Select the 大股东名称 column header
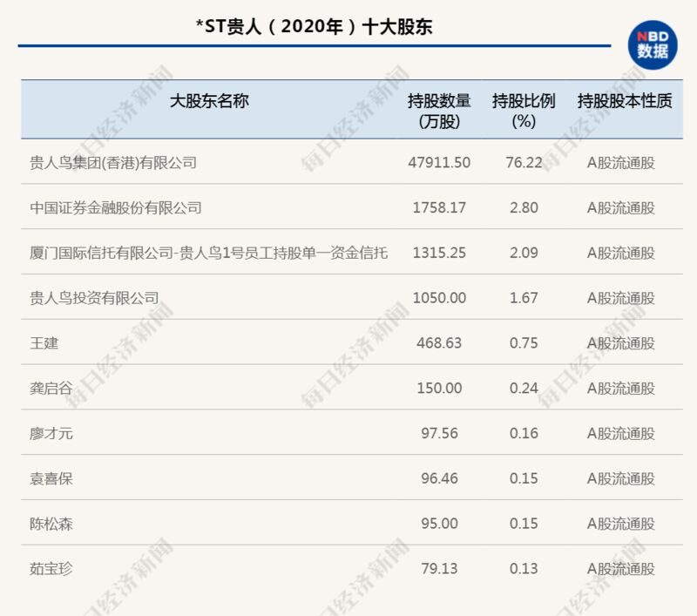The height and width of the screenshot is (616, 697). (x=209, y=101)
